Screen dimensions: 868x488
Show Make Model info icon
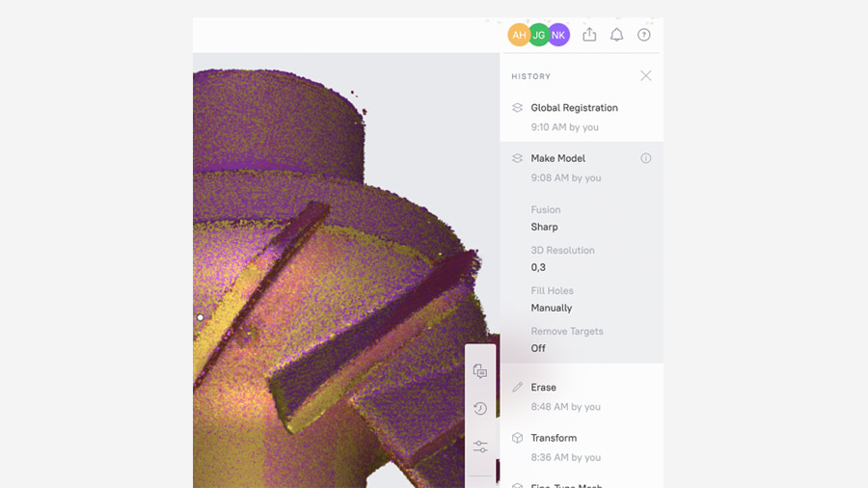646,158
